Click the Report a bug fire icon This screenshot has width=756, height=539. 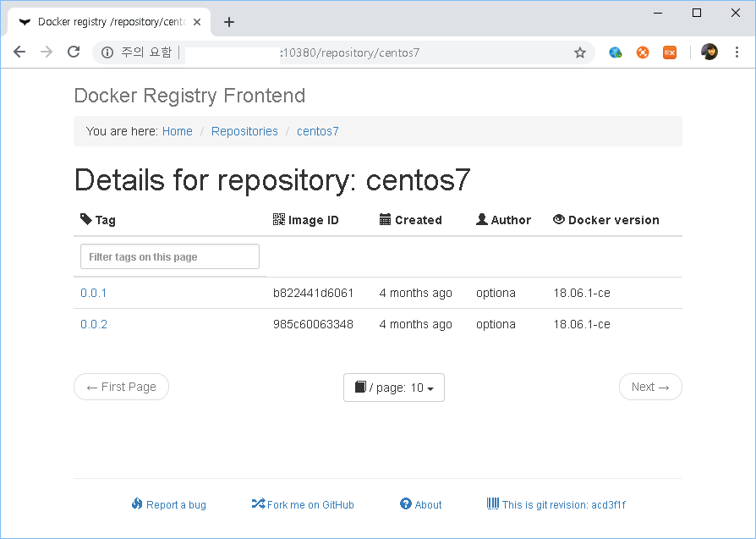137,503
